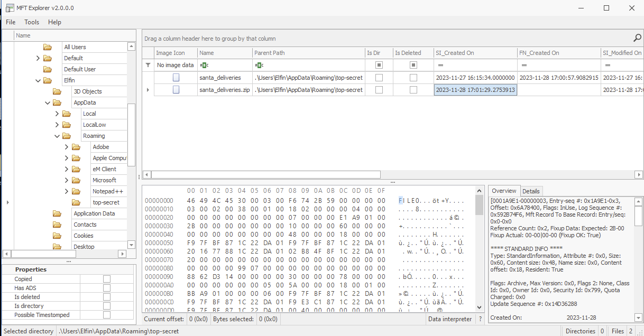Switch to the Overview tab
Image resolution: width=644 pixels, height=336 pixels.
click(504, 191)
